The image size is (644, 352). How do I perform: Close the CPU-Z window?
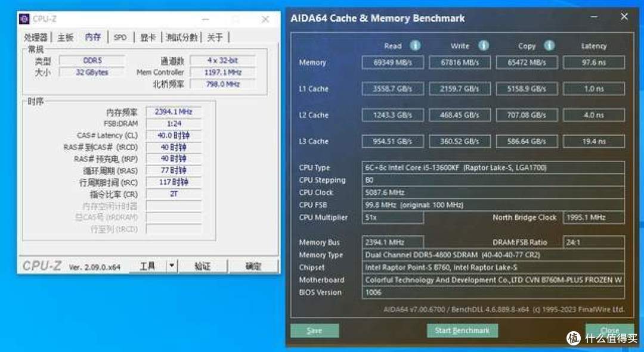(x=265, y=19)
